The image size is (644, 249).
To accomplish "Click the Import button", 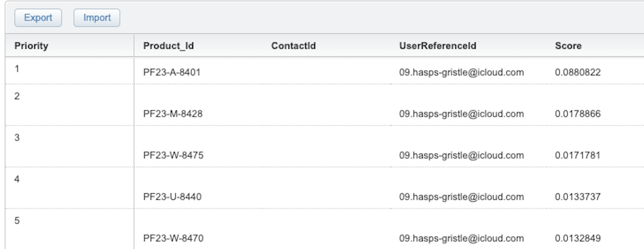I will [97, 18].
